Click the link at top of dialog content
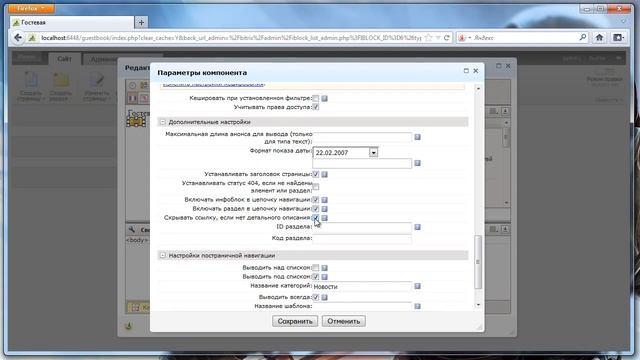 click(214, 84)
